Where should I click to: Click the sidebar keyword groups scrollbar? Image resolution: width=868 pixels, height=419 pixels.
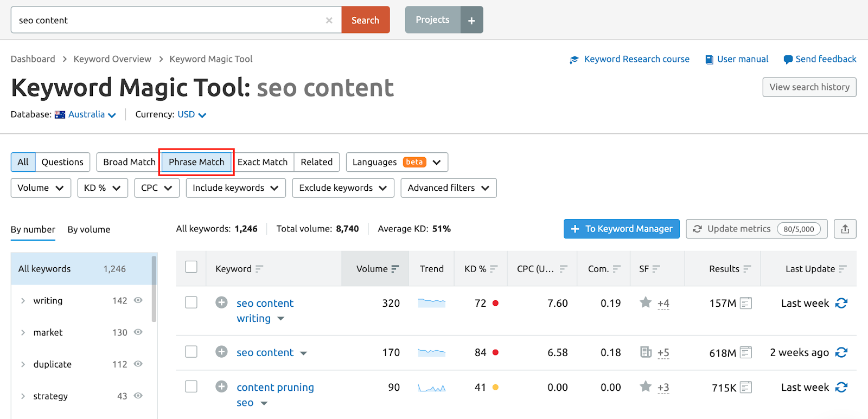(x=154, y=290)
